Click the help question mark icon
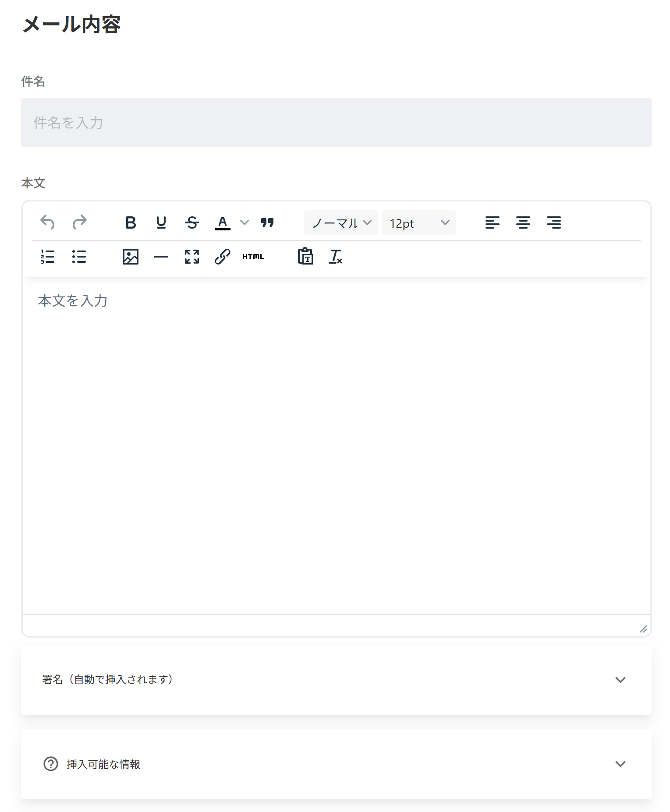The width and height of the screenshot is (670, 812). pyautogui.click(x=51, y=764)
